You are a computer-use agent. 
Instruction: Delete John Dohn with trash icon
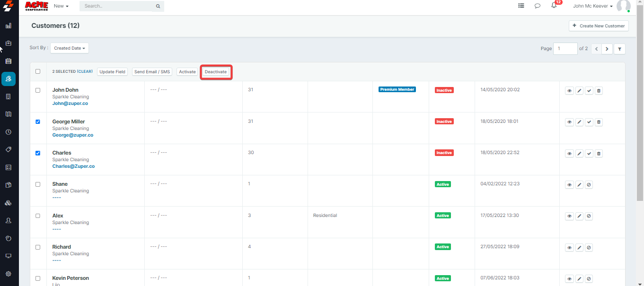tap(599, 90)
